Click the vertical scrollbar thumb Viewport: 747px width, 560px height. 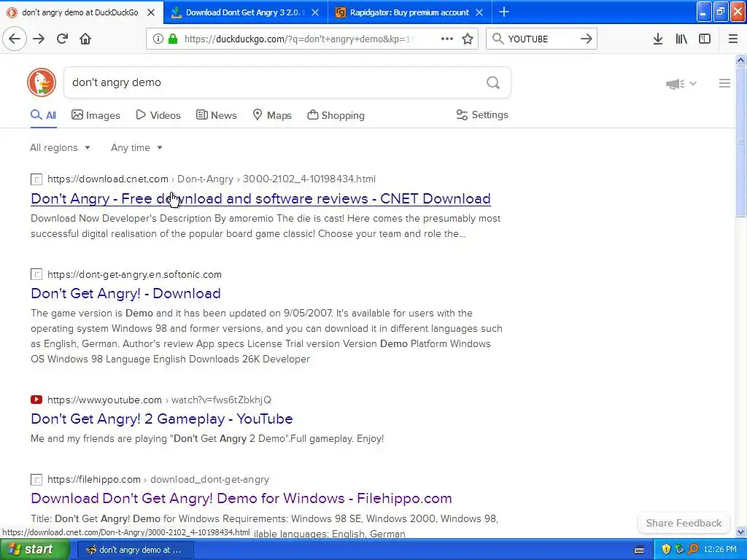740,141
